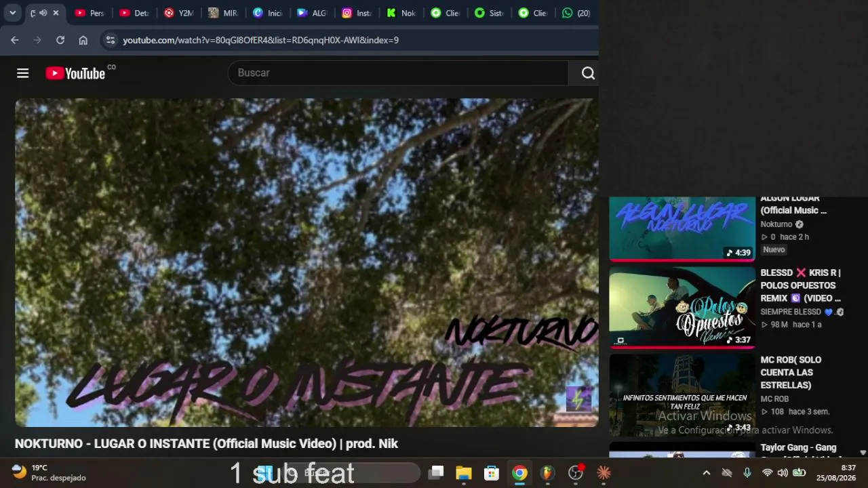View site information icon in address bar
This screenshot has height=488, width=868.
pyautogui.click(x=111, y=40)
